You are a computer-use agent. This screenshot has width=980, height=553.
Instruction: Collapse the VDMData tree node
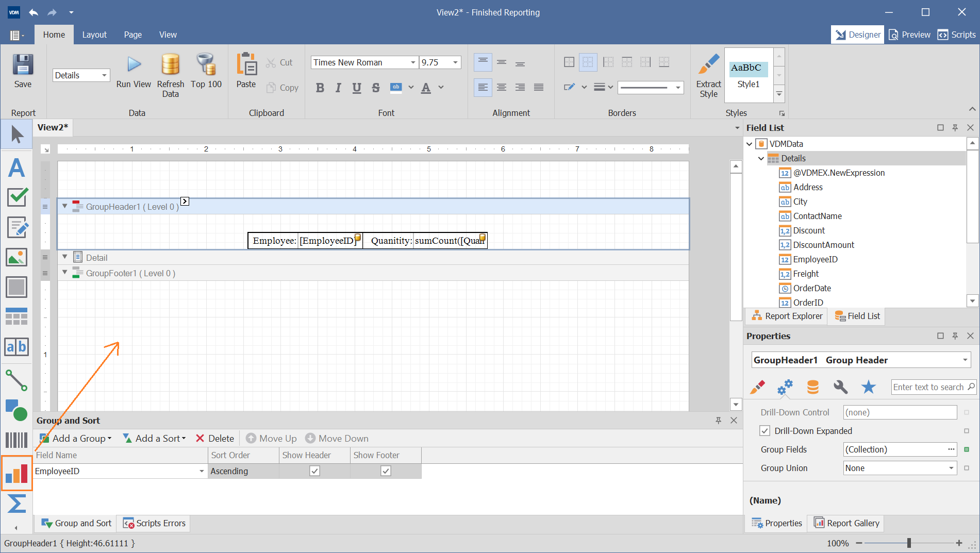coord(749,144)
